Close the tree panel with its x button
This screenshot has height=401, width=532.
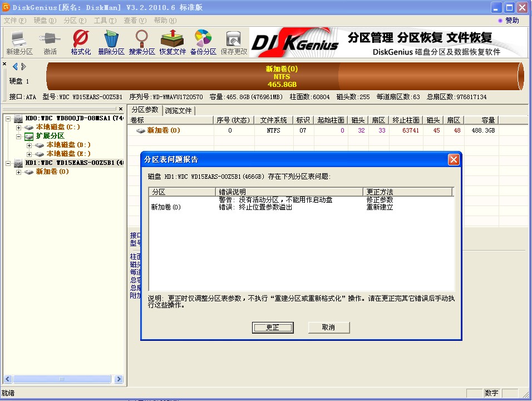point(120,109)
